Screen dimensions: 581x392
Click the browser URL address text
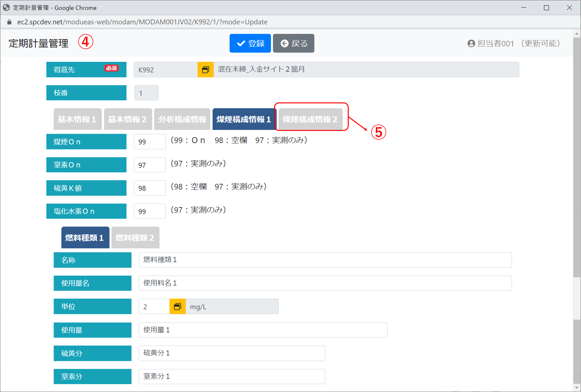pyautogui.click(x=142, y=22)
